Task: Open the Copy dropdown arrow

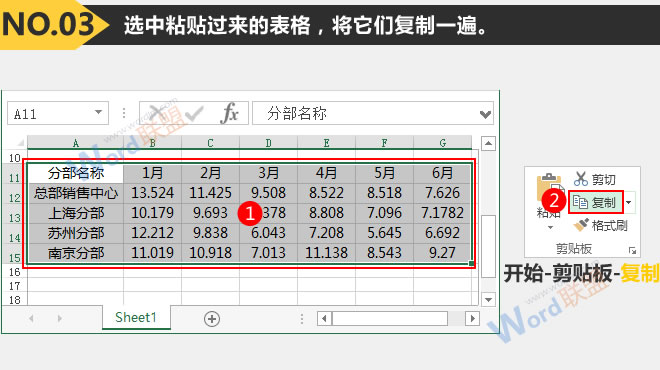Action: [628, 202]
